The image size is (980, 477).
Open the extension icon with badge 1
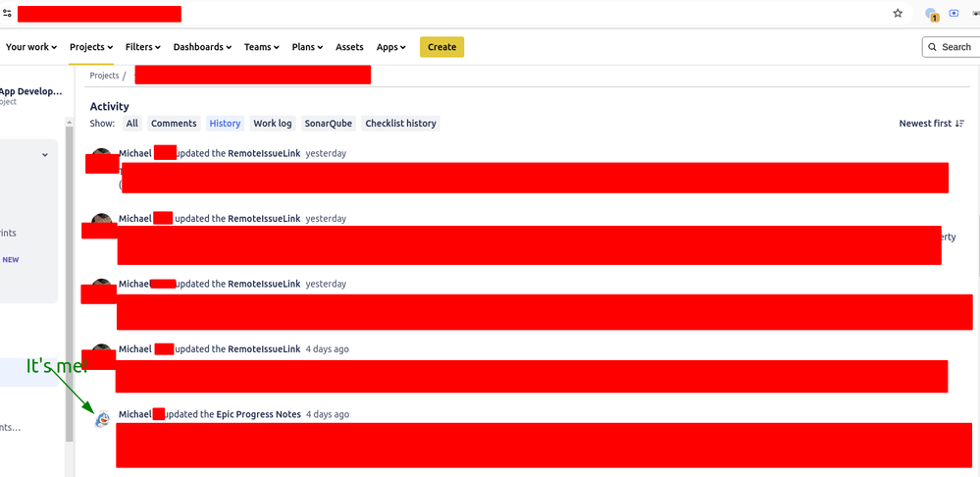(x=931, y=14)
